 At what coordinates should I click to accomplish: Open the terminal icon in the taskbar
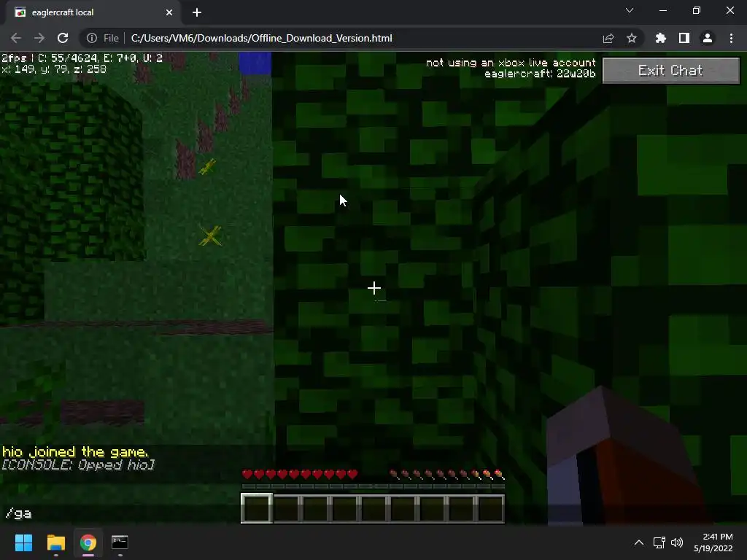point(120,542)
